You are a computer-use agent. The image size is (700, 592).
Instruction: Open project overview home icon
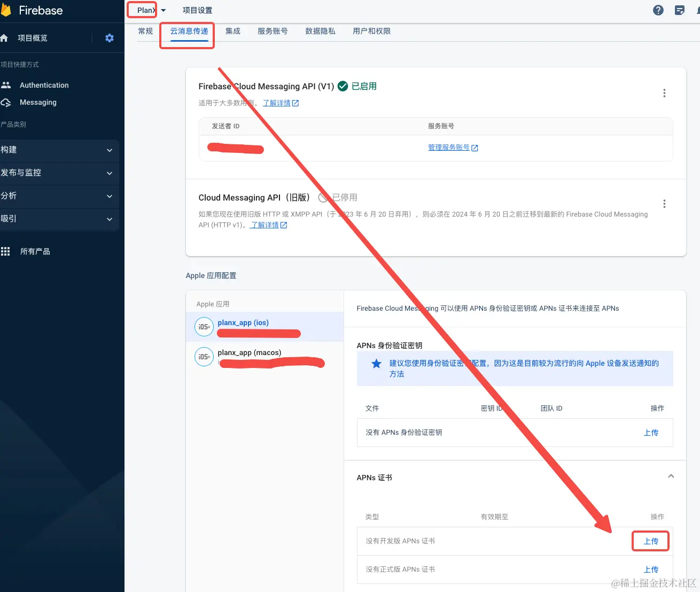point(4,38)
